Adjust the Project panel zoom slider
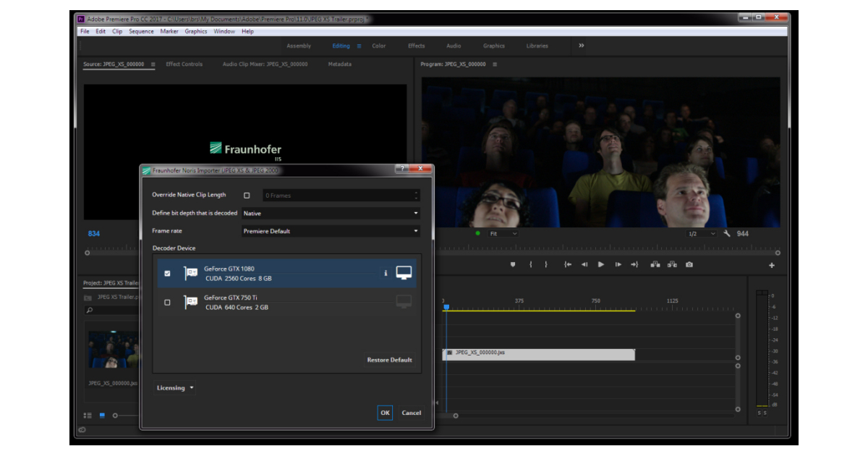The image size is (868, 454). pyautogui.click(x=115, y=415)
